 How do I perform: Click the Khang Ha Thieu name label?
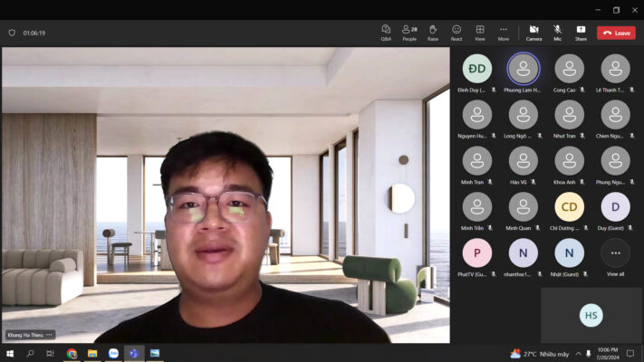pos(25,335)
